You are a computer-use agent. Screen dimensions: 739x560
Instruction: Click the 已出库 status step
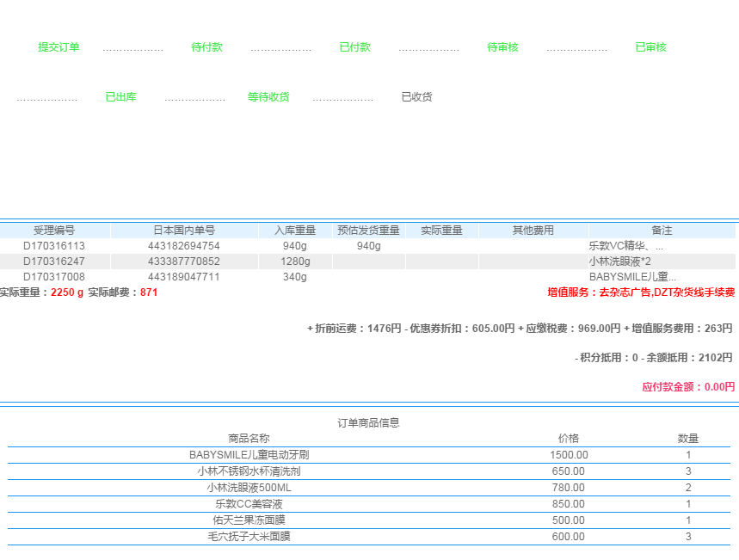click(x=121, y=97)
